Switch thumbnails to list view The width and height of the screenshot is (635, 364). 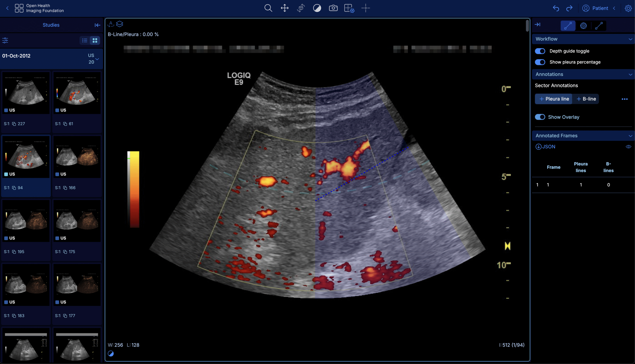click(85, 40)
